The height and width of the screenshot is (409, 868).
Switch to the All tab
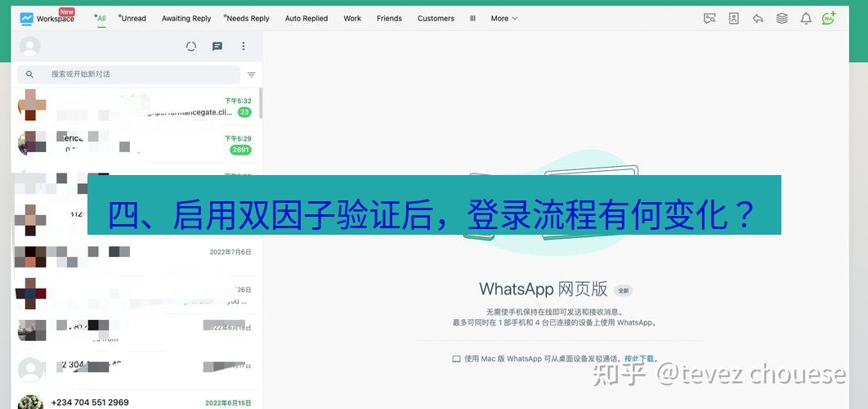[x=101, y=18]
